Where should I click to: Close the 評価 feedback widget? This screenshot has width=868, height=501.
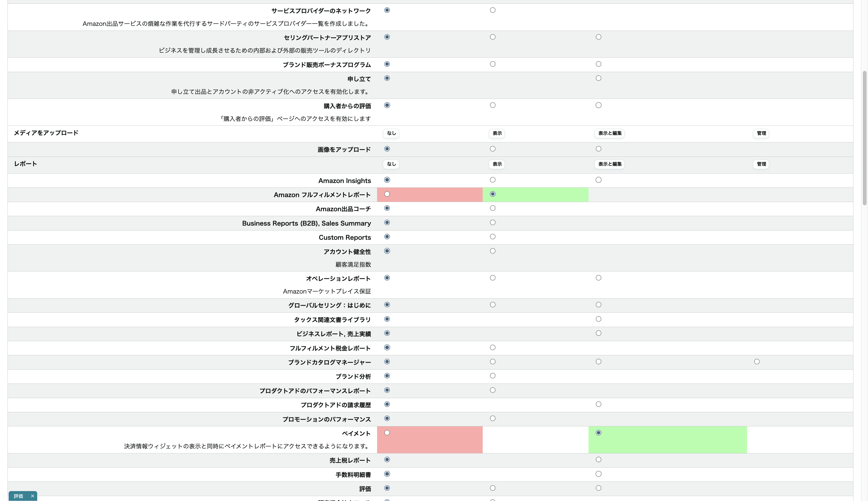pyautogui.click(x=32, y=496)
